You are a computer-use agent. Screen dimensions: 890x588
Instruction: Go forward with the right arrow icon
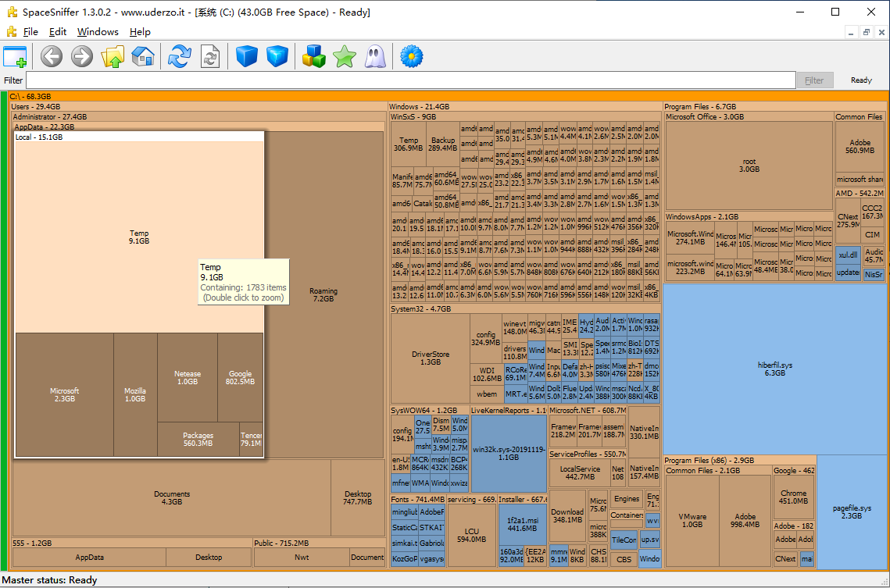pyautogui.click(x=82, y=56)
